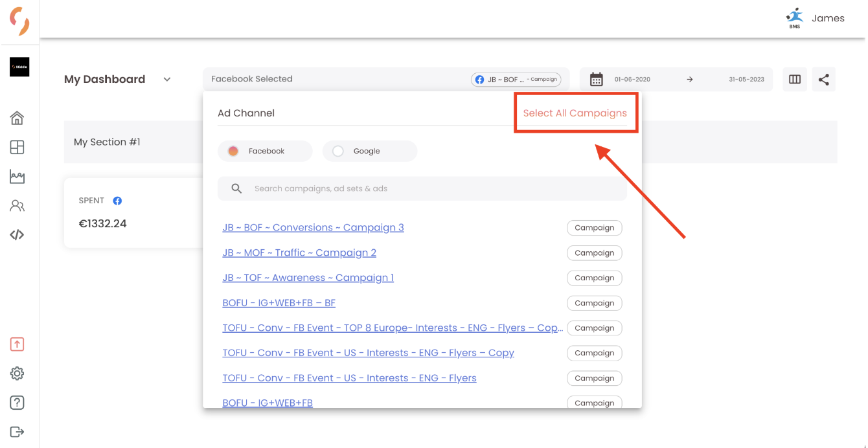This screenshot has width=868, height=448.
Task: Open the users icon in the sidebar
Action: (17, 206)
